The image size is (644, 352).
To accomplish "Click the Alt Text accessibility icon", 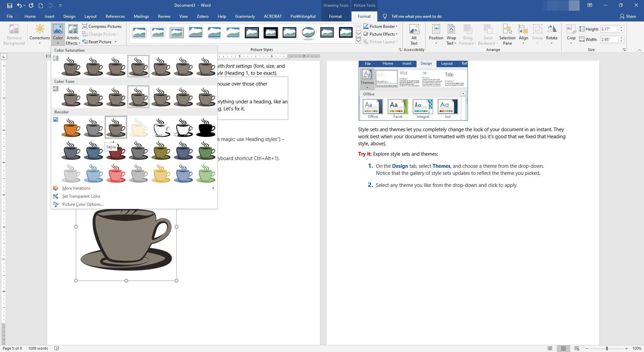I will coord(414,34).
